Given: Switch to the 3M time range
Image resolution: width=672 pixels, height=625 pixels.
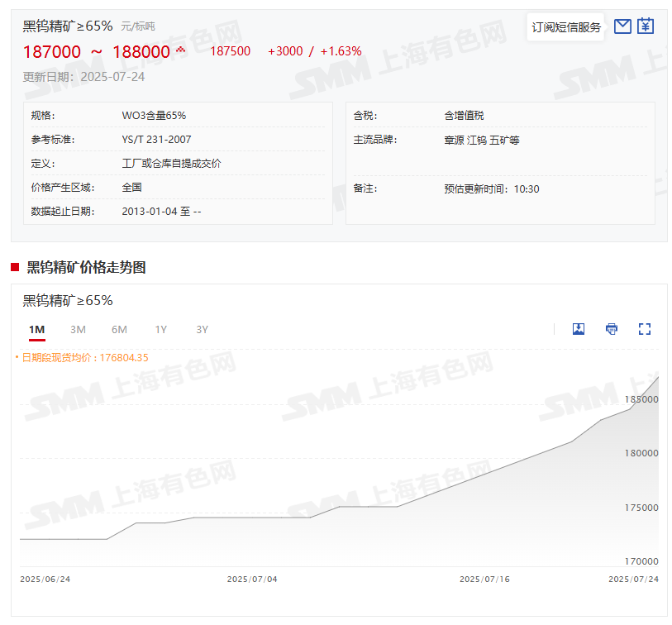Looking at the screenshot, I should tap(78, 330).
